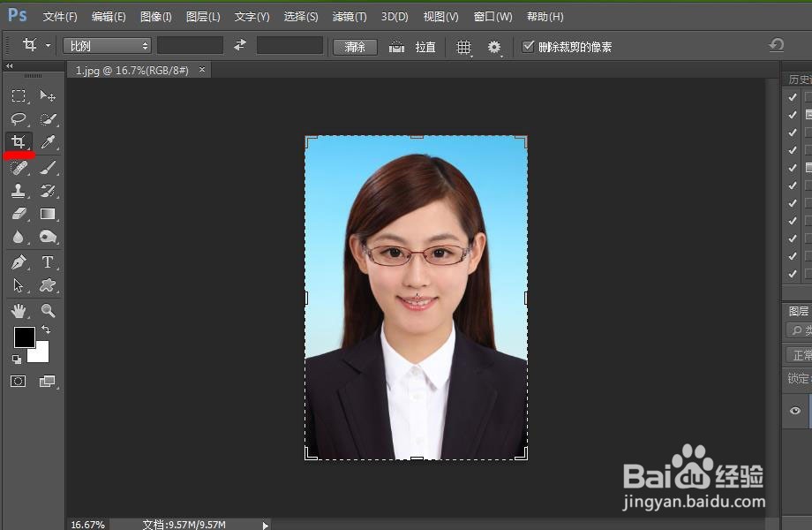
Task: Uncheck the 删除裁剪的像素 option
Action: pyautogui.click(x=529, y=46)
